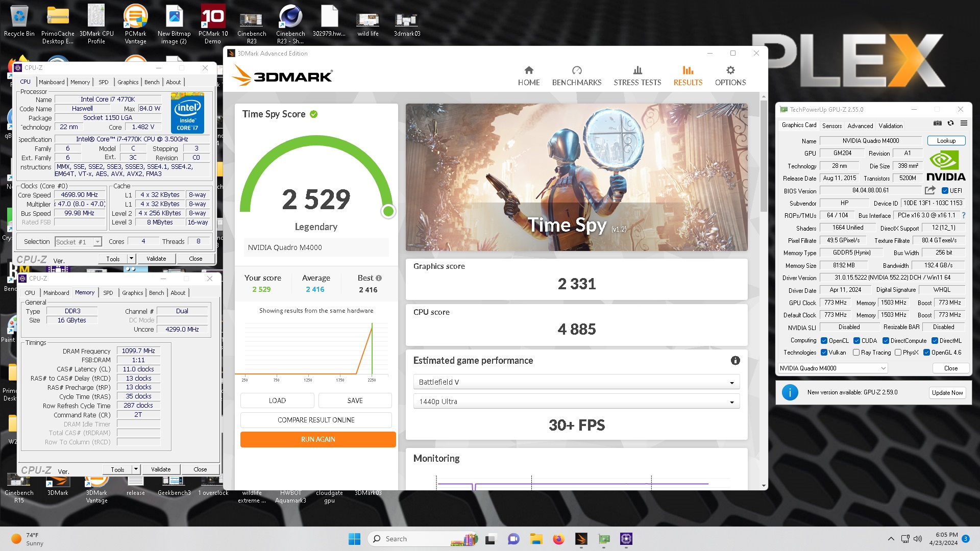Image resolution: width=980 pixels, height=551 pixels.
Task: Click the taskbar Search box
Action: point(423,539)
